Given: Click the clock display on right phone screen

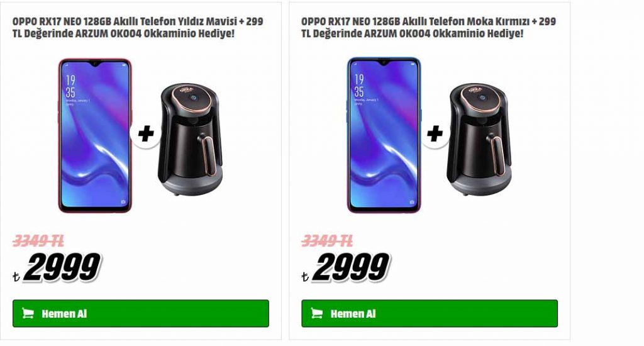Looking at the screenshot, I should pyautogui.click(x=359, y=86).
